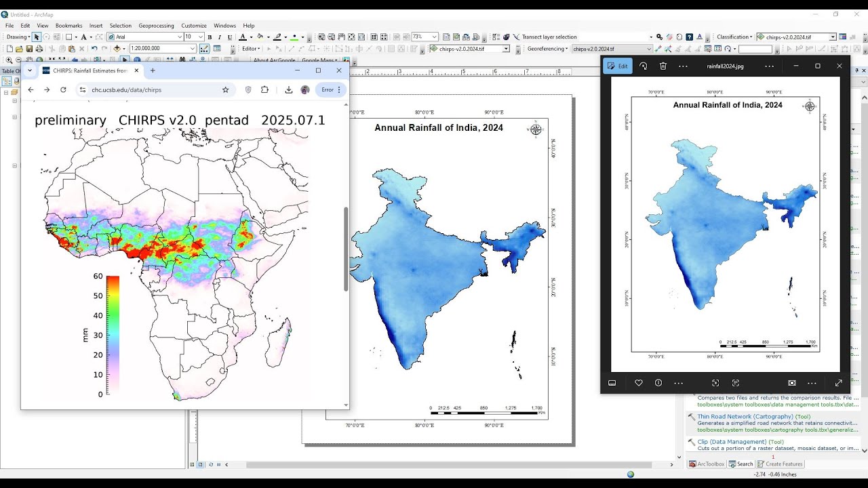Open the Insert menu

(x=96, y=26)
